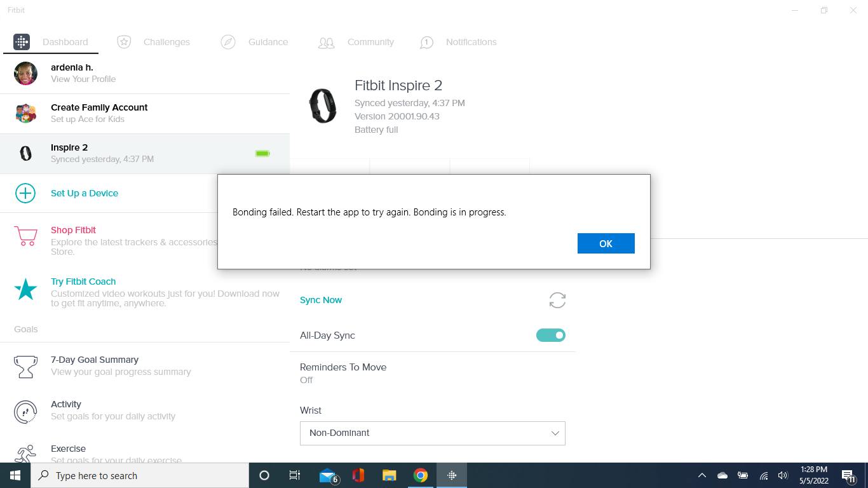Click the 7-Day Goal Summary trophy icon
The image size is (868, 488).
point(25,367)
